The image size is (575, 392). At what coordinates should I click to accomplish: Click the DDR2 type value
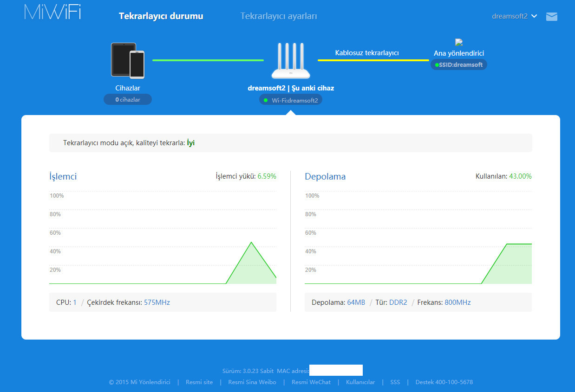click(398, 302)
